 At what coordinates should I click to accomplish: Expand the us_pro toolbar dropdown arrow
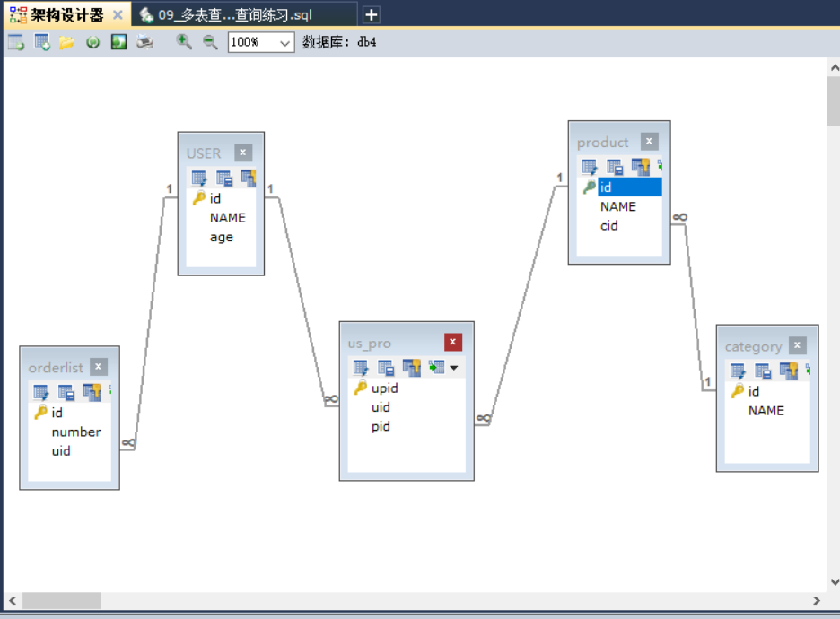pyautogui.click(x=453, y=368)
